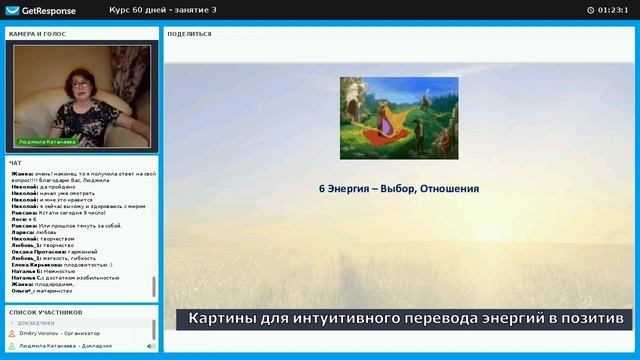Click Жанна's first message thanking Людмила

pos(84,177)
